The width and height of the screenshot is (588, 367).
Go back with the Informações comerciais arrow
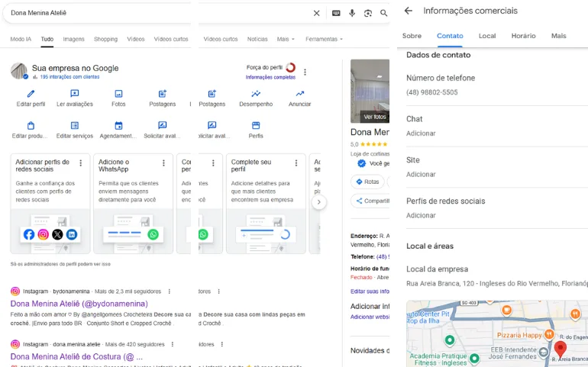tap(409, 11)
